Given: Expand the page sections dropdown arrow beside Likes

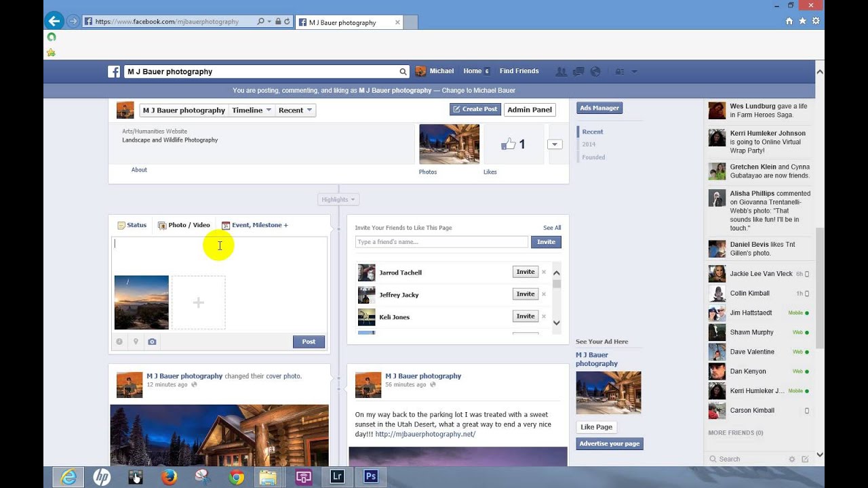Looking at the screenshot, I should (x=555, y=144).
